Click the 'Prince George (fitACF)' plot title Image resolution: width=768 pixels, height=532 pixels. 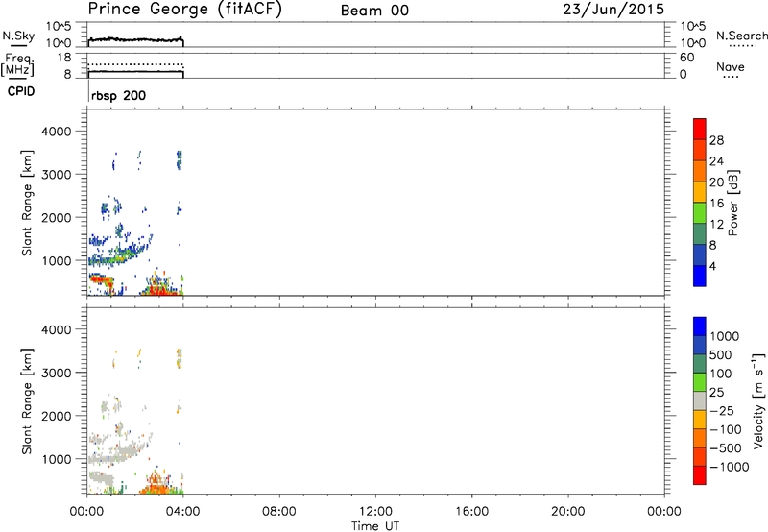coord(185,9)
